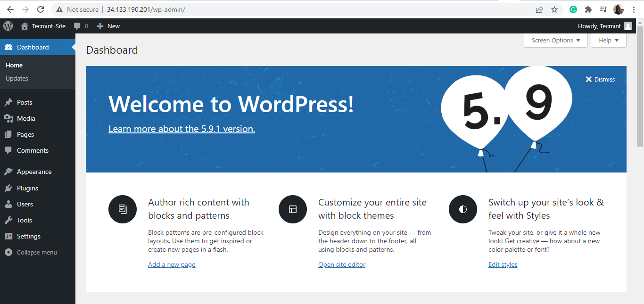
Task: Click the Styles half-circle icon
Action: click(x=463, y=209)
